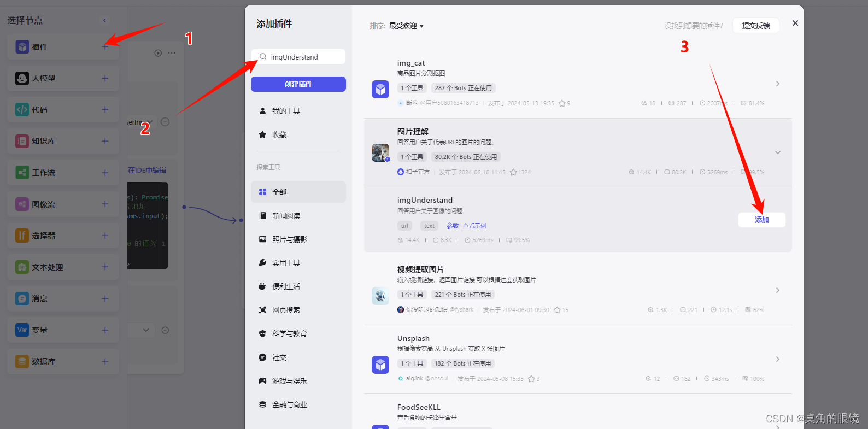
Task: Select the 全部 category
Action: (x=298, y=192)
